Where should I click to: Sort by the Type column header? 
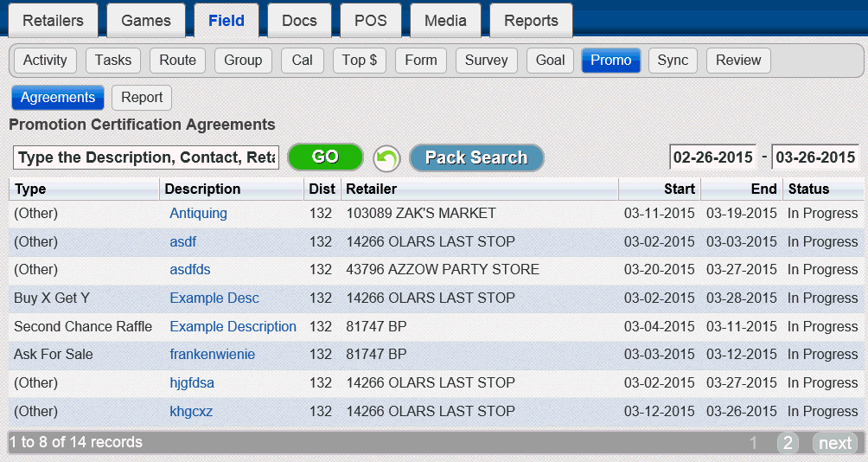[84, 189]
